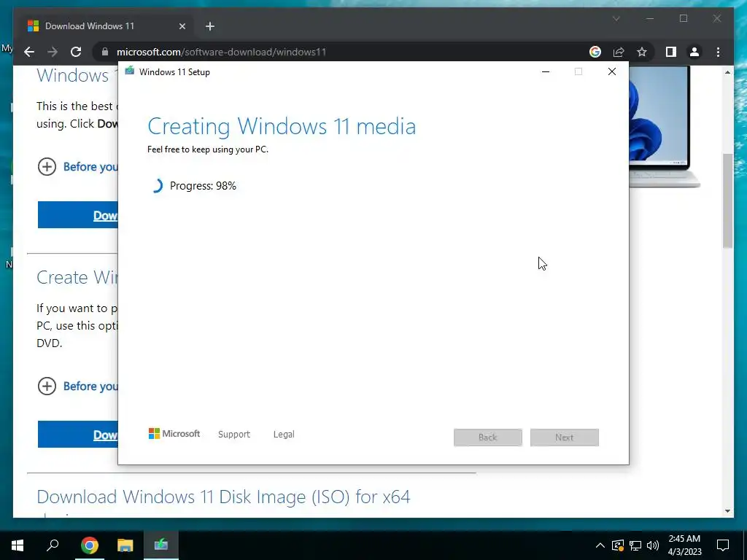Click scrollbar up arrow on page
Screen dimensions: 747x560
click(x=727, y=72)
